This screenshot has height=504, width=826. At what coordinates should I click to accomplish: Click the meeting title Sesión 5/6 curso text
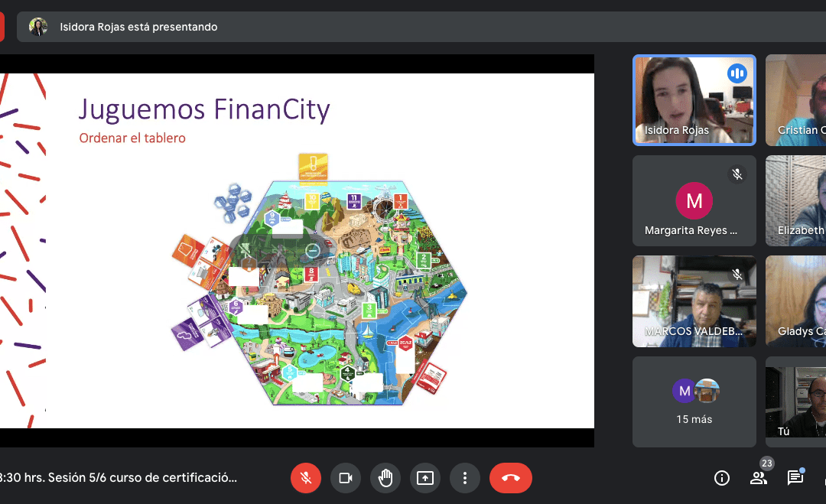coord(119,478)
